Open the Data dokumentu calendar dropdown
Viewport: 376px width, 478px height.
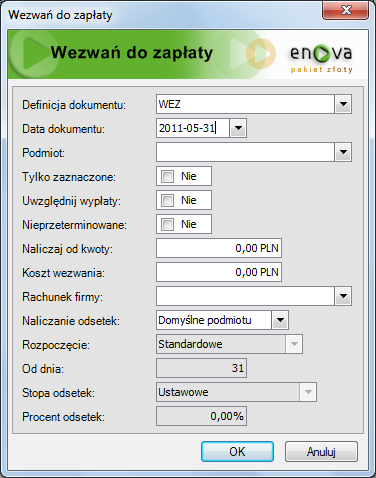click(238, 128)
